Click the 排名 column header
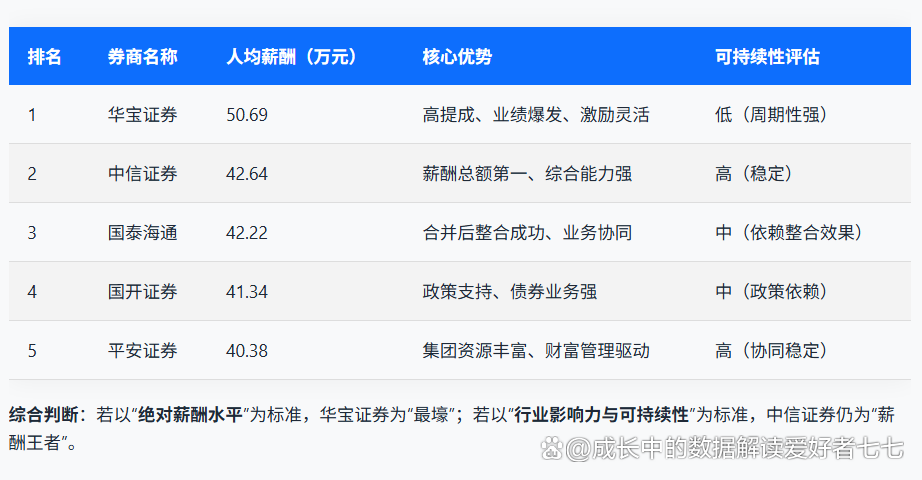This screenshot has height=480, width=922. [44, 57]
